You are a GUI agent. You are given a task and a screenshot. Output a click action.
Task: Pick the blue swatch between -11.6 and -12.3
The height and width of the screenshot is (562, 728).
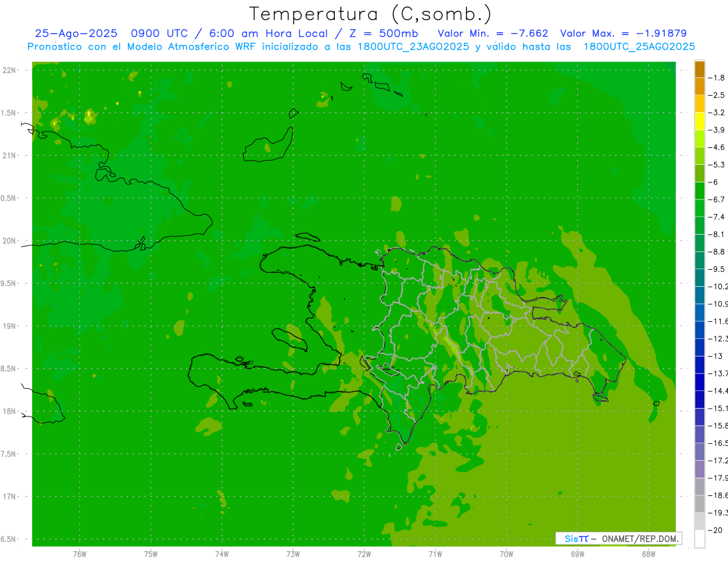click(699, 330)
